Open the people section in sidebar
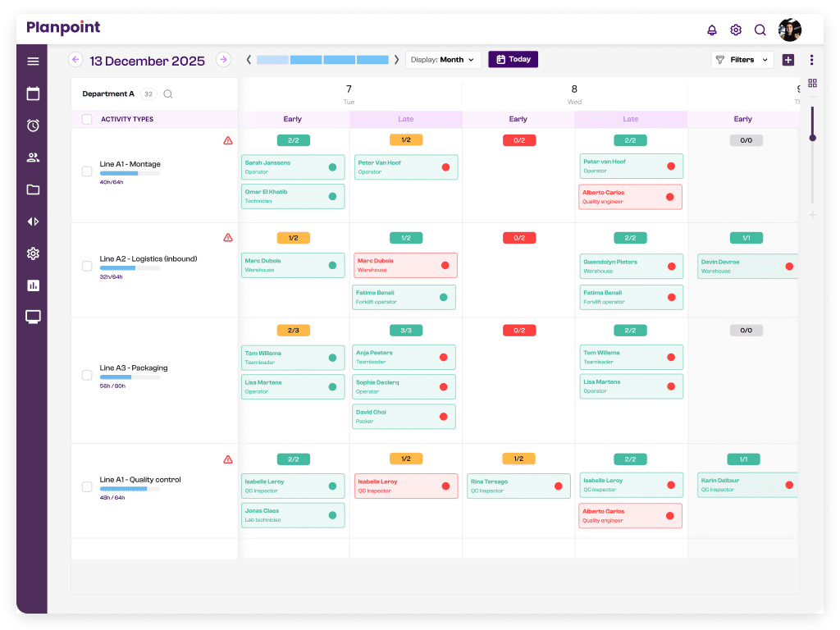Screen dimensions: 840x630 [33, 157]
